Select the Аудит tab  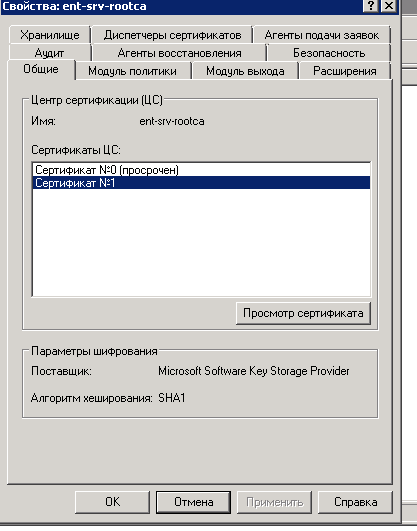[49, 53]
